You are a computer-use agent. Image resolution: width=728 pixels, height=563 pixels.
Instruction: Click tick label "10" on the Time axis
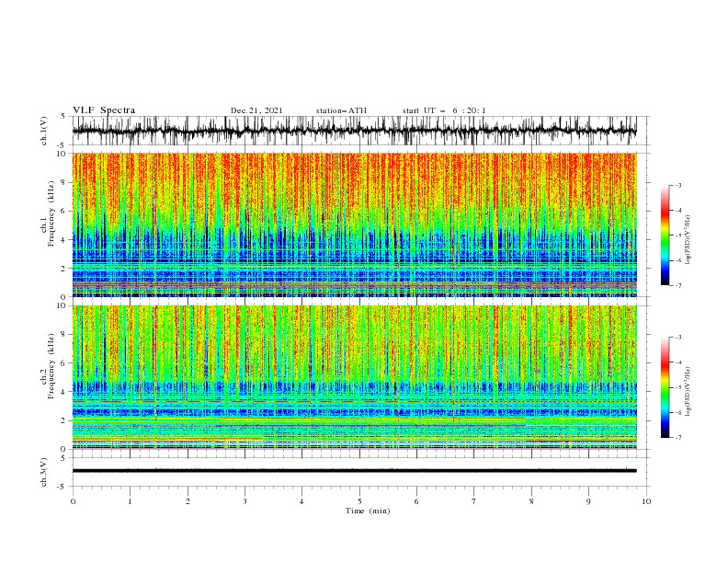646,501
